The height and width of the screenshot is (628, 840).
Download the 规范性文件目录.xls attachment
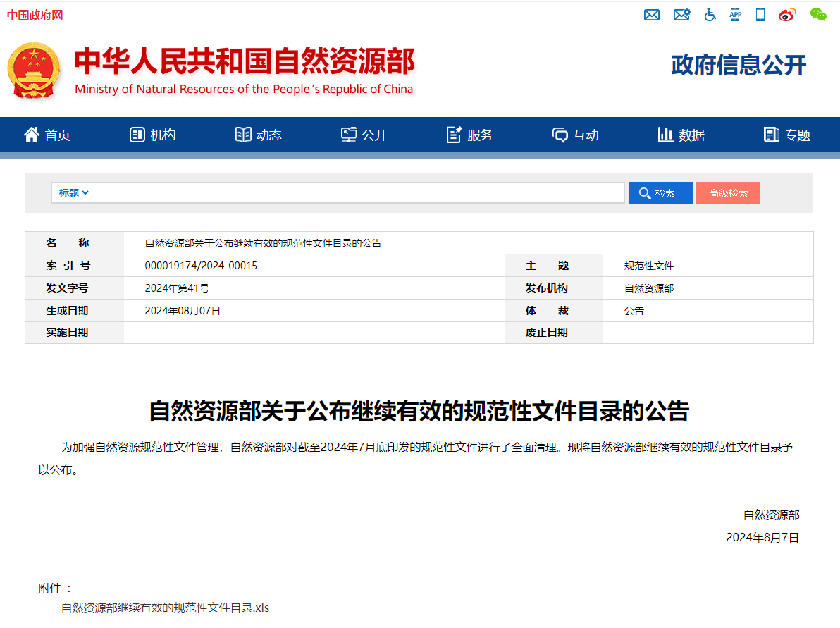pos(163,607)
